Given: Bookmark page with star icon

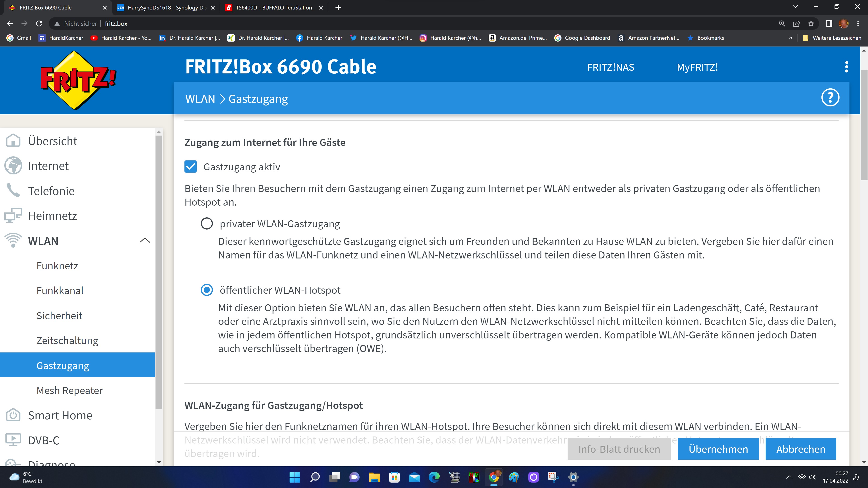Looking at the screenshot, I should coord(811,23).
